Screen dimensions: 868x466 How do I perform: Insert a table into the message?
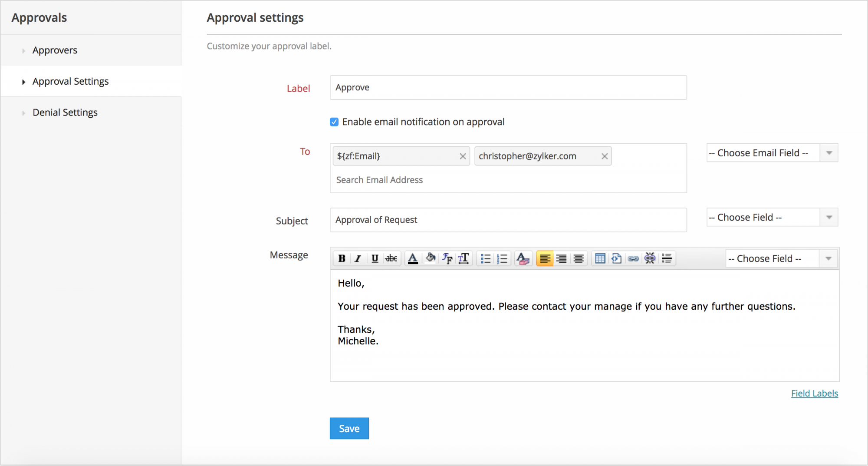click(x=600, y=259)
